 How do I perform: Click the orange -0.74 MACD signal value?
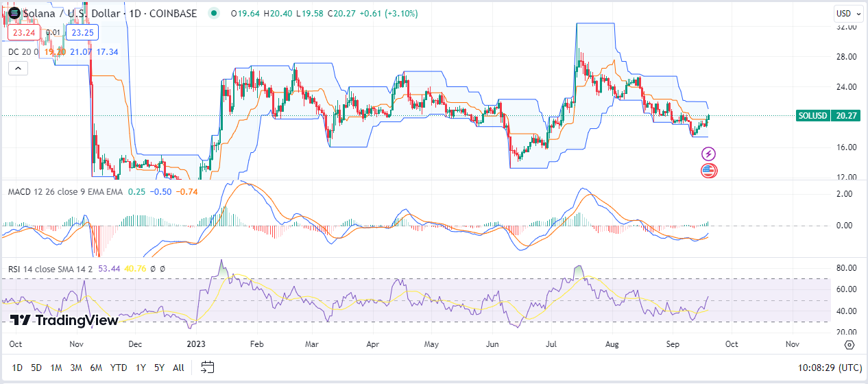click(x=186, y=191)
